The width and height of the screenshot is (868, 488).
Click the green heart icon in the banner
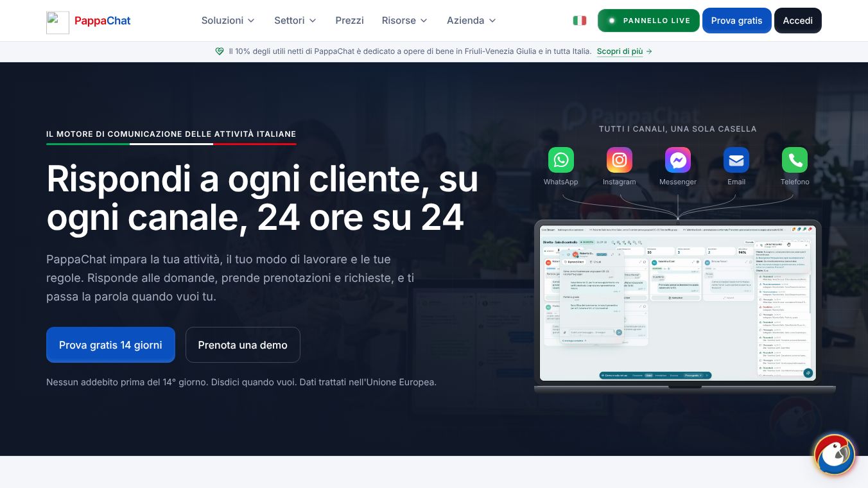coord(220,51)
